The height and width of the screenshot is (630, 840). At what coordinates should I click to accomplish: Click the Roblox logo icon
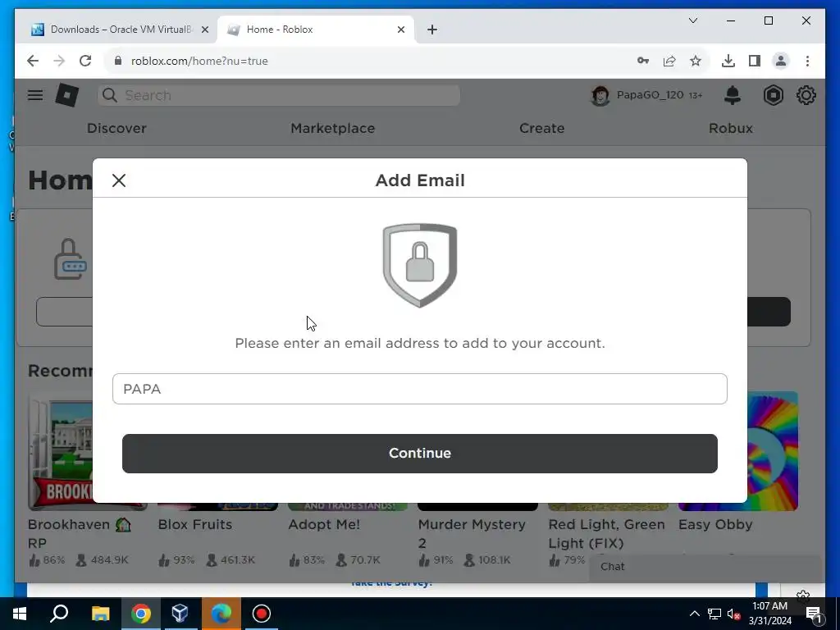67,95
